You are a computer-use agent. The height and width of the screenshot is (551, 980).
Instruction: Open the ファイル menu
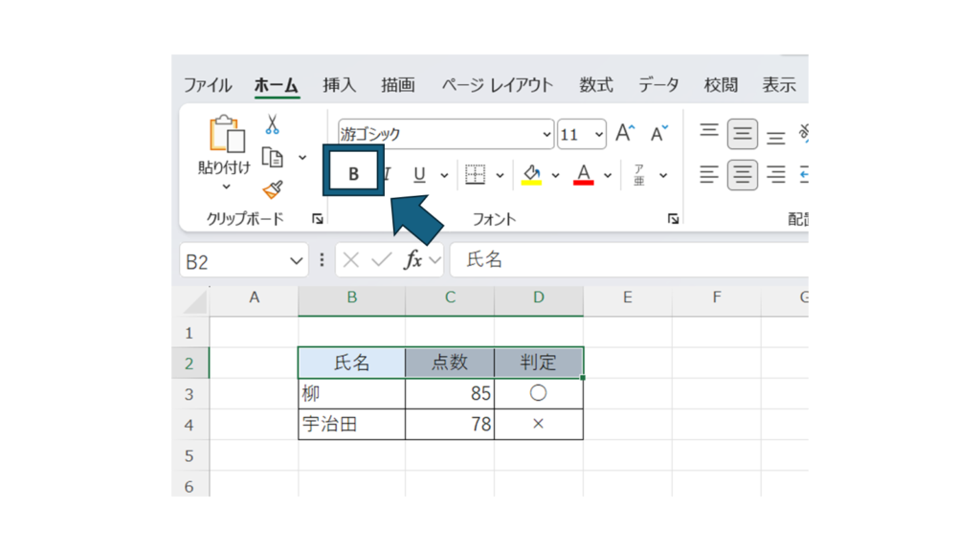(x=208, y=85)
